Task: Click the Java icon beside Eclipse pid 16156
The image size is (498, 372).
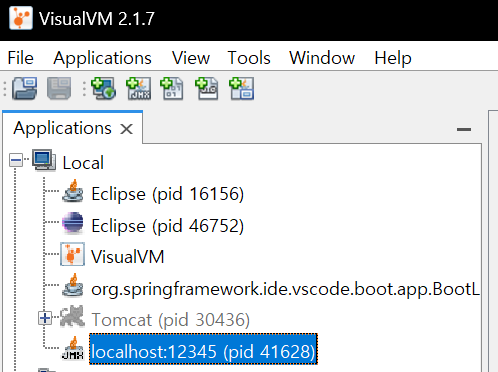Action: point(73,191)
